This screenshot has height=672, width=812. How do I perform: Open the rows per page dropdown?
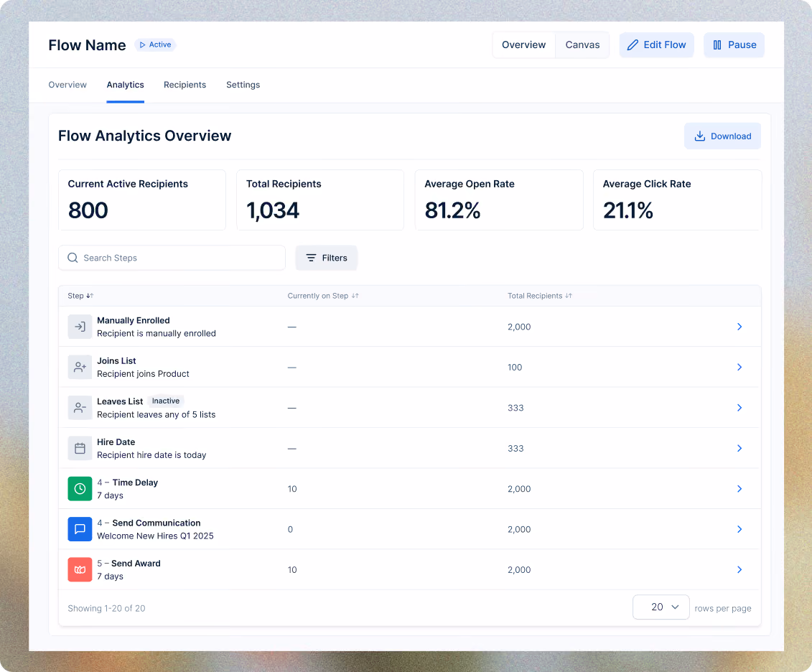tap(661, 607)
